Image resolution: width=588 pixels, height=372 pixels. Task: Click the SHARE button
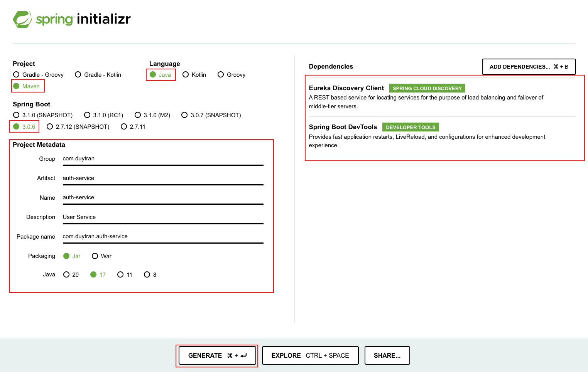click(x=387, y=355)
